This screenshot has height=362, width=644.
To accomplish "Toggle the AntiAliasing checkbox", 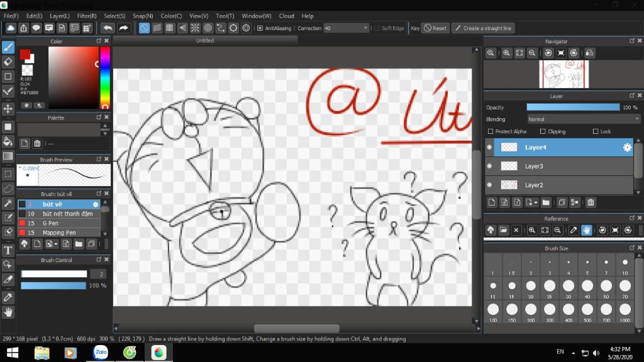I will (260, 28).
